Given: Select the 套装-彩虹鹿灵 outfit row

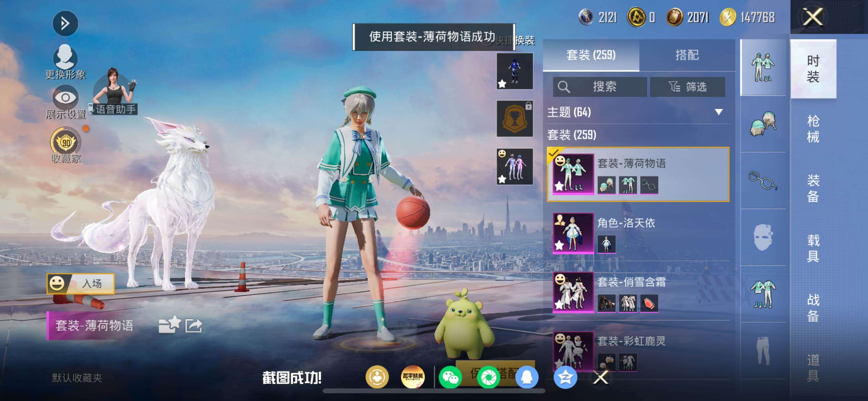Looking at the screenshot, I should tap(638, 352).
